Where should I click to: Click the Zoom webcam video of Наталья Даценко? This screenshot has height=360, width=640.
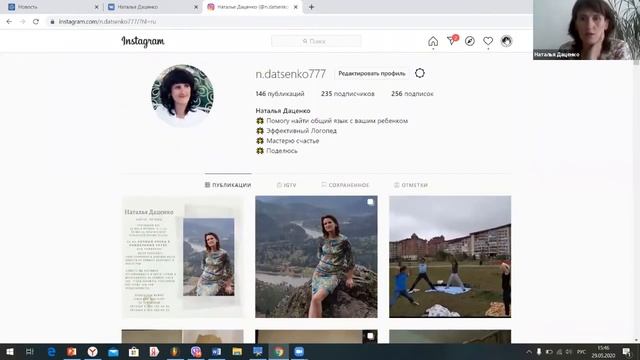586,30
